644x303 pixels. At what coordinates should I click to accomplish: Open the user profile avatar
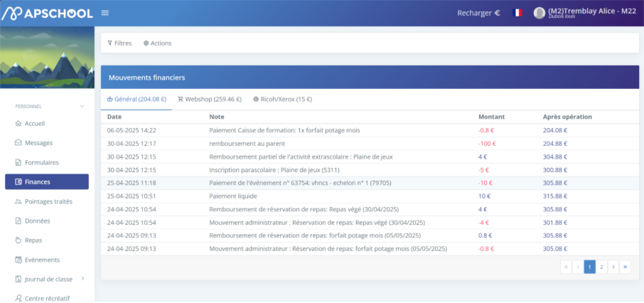(x=540, y=13)
